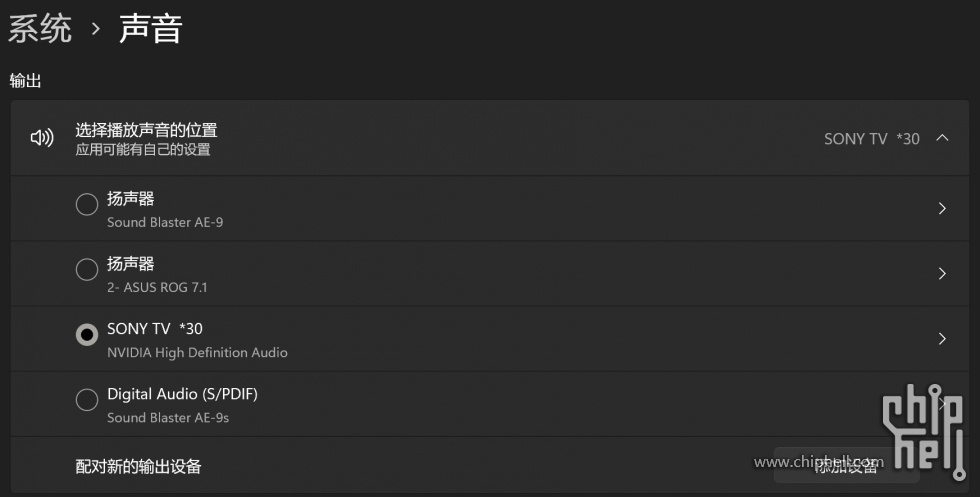Open SONY TV *30 device details arrow
The image size is (980, 497).
(942, 338)
